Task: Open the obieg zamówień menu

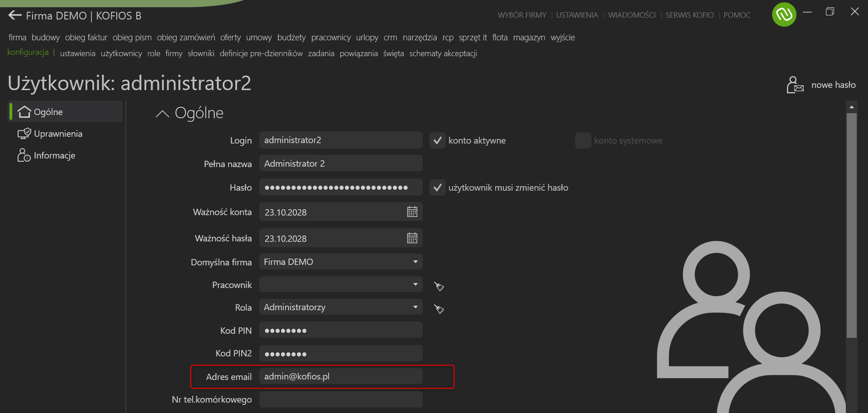Action: point(186,38)
